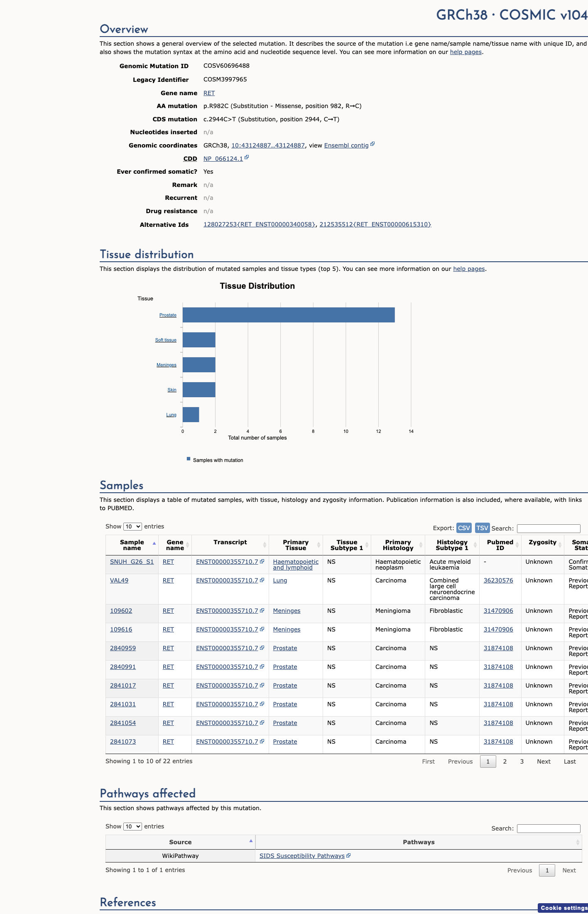Click the Soft tissue chart label link
The width and height of the screenshot is (588, 914).
[x=166, y=340]
